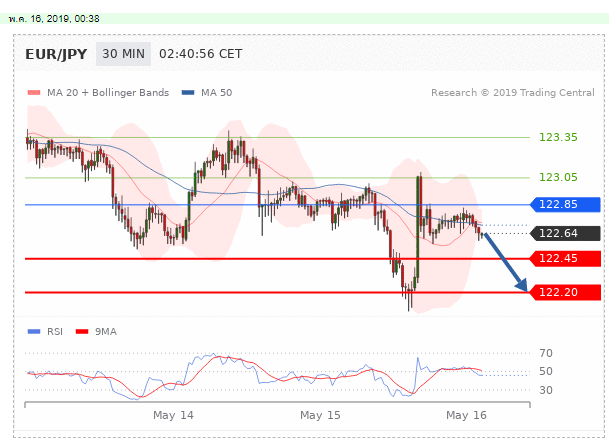
Task: Click the RSI legend label
Action: coord(55,332)
